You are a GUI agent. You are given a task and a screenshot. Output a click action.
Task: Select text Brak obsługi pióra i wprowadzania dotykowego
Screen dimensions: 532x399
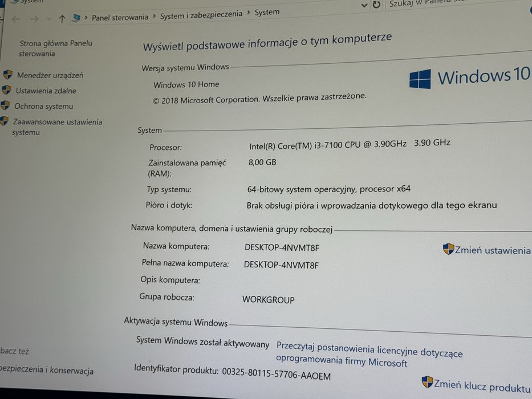[x=372, y=205]
